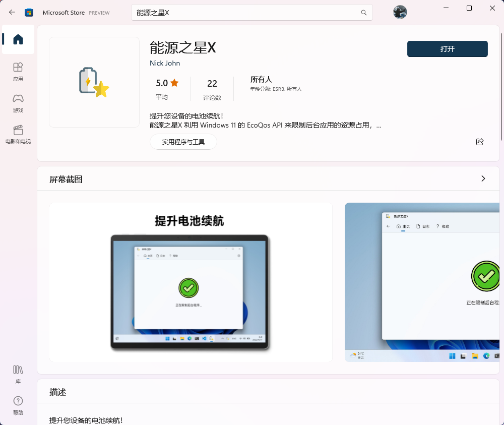Open the user profile avatar
The image size is (504, 425).
[x=400, y=12]
